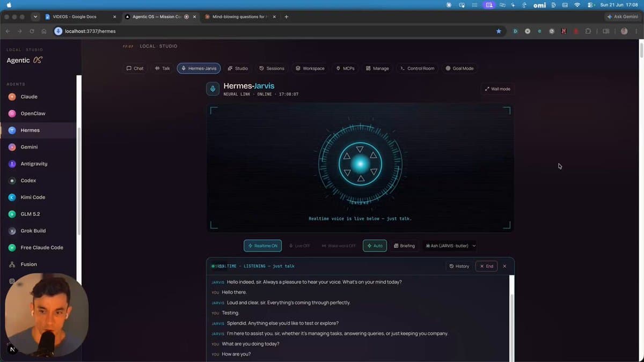Open macOS Control Center icon
This screenshot has height=362, width=644.
coord(590,5)
